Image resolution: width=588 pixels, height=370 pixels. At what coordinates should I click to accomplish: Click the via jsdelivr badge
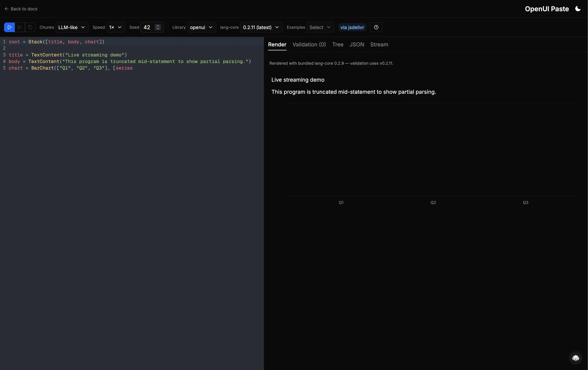(x=352, y=27)
